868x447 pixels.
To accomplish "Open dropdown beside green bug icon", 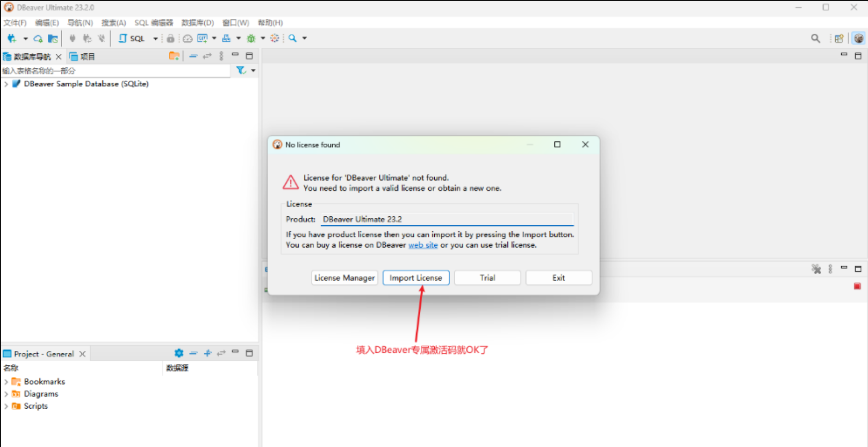I will click(x=263, y=38).
